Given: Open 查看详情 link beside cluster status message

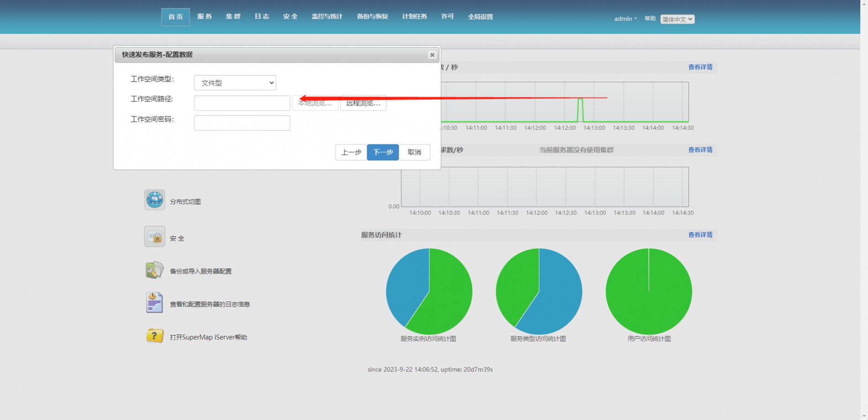Looking at the screenshot, I should [x=700, y=150].
